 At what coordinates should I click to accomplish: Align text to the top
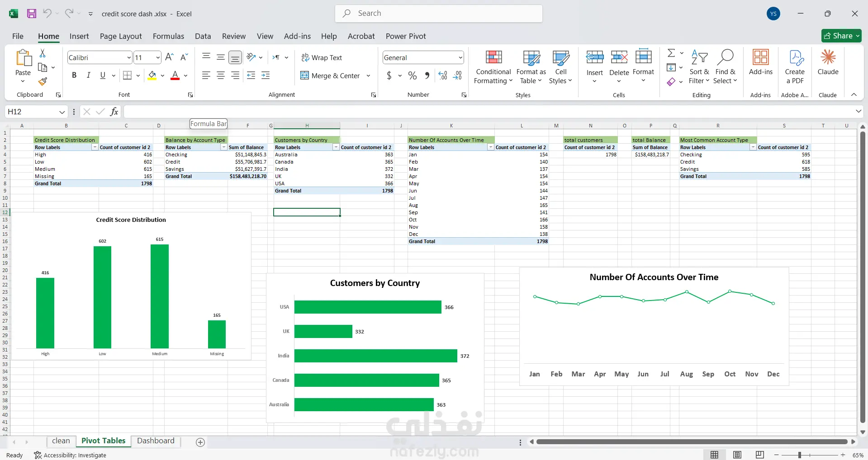[x=206, y=57]
